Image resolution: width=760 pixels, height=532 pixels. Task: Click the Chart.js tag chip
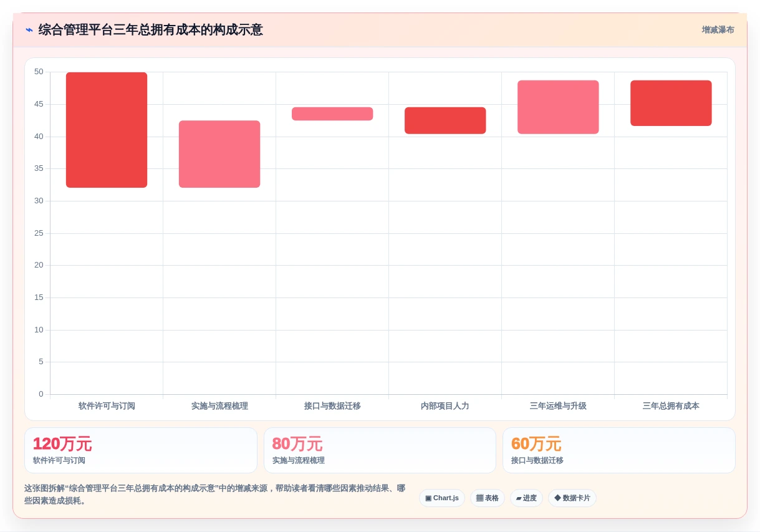[x=442, y=498]
